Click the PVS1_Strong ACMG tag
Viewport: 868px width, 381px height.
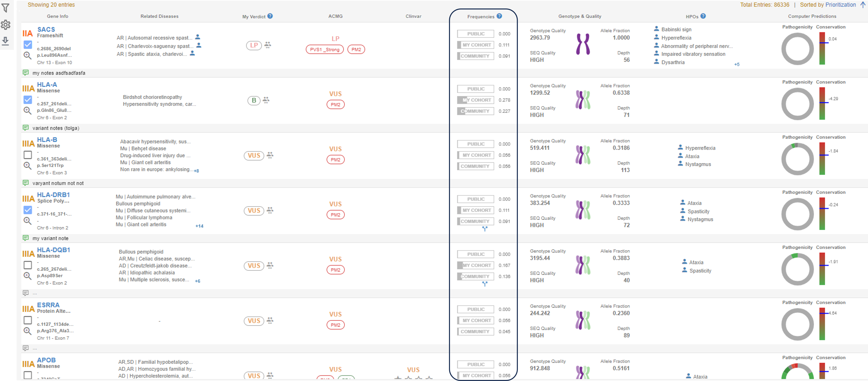[x=325, y=49]
